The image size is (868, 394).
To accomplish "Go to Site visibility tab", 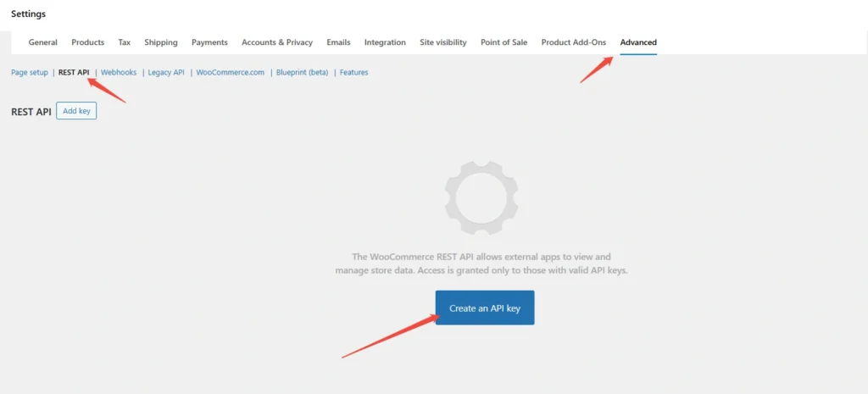I will pyautogui.click(x=442, y=42).
